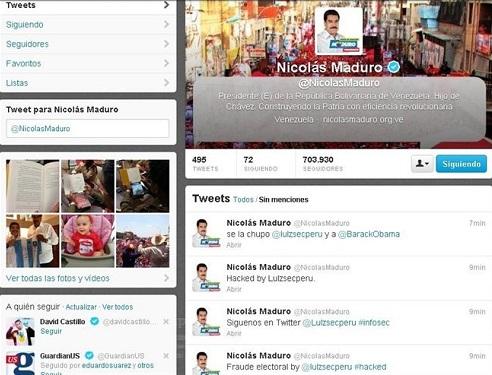This screenshot has height=375, width=492.
Task: Click the 7min timestamp
Action: (477, 223)
